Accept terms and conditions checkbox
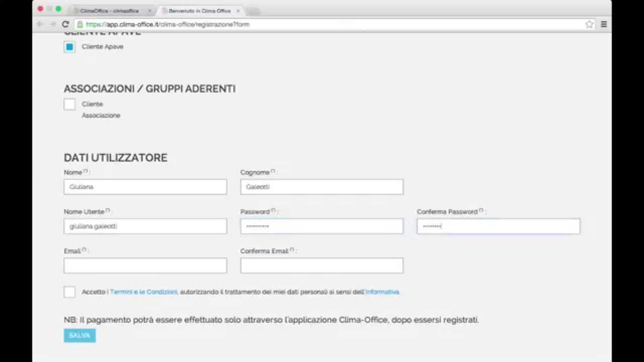Viewport: 644px width, 362px height. pyautogui.click(x=69, y=292)
